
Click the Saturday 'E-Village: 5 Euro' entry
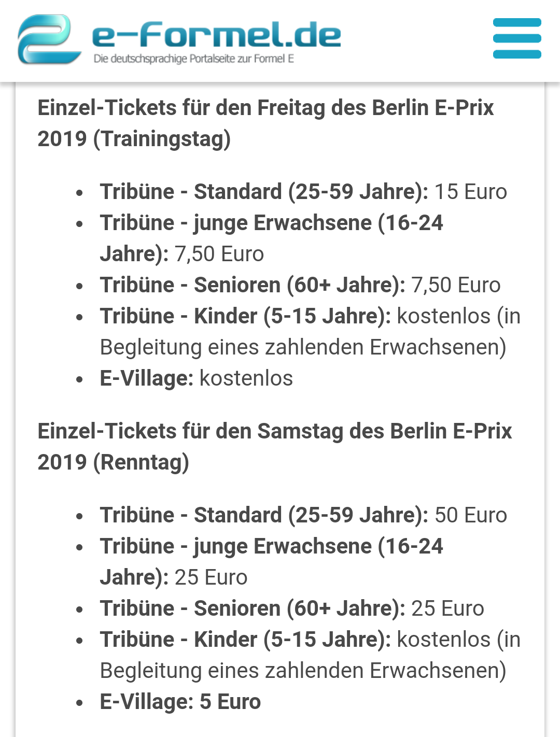(180, 702)
